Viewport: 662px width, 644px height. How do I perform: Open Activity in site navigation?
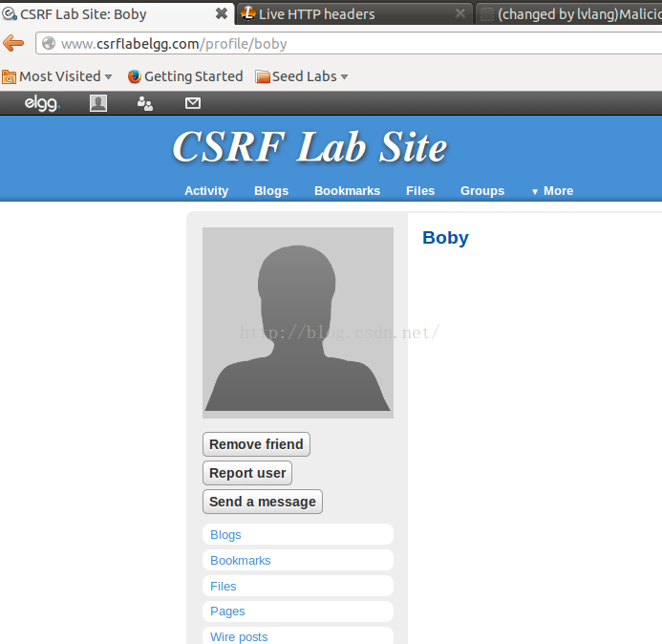206,191
